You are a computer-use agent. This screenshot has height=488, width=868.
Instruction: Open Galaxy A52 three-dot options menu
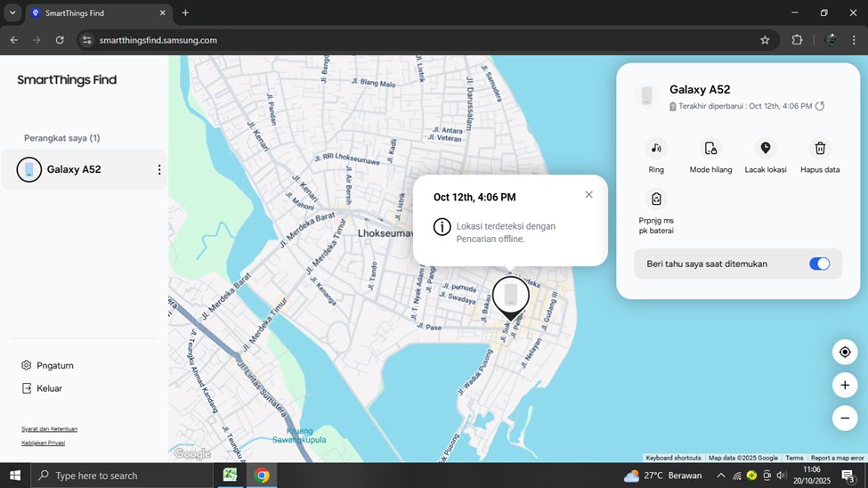coord(159,169)
